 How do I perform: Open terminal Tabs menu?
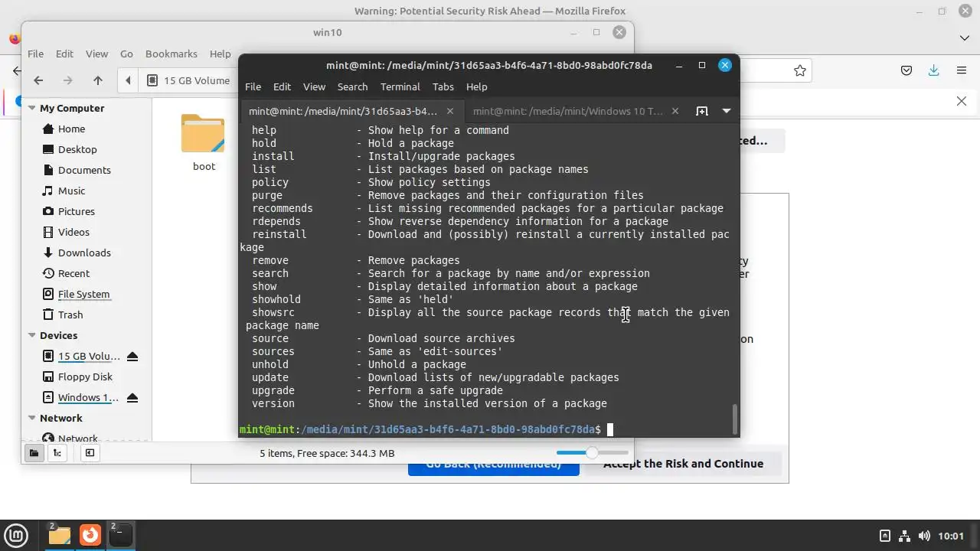[x=443, y=86]
